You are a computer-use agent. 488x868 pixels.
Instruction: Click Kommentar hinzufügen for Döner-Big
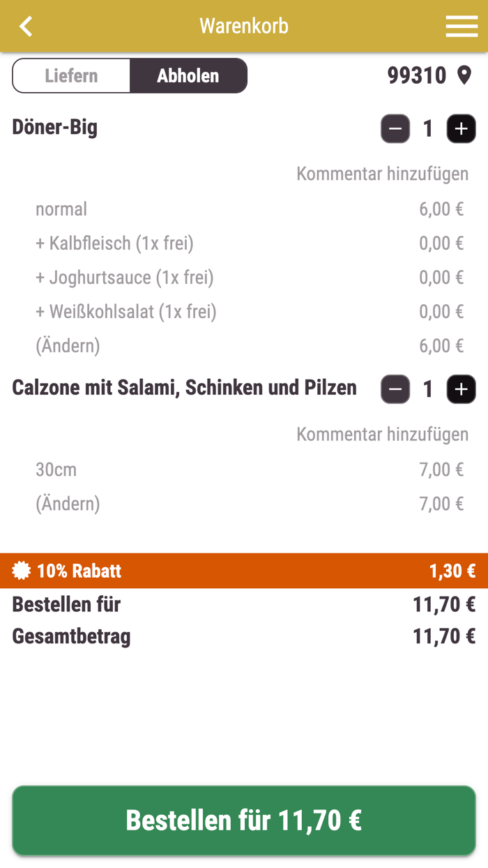point(383,174)
